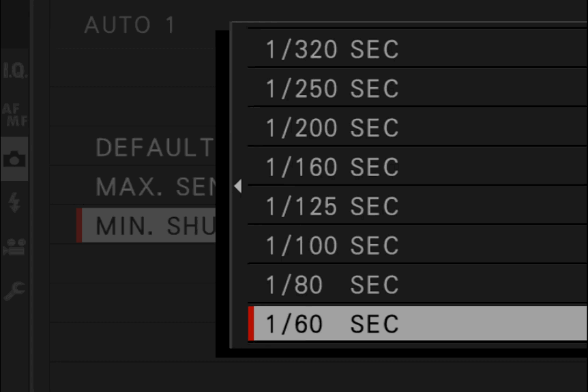Open the AF MF focus settings tab
This screenshot has width=588, height=392.
[x=14, y=115]
